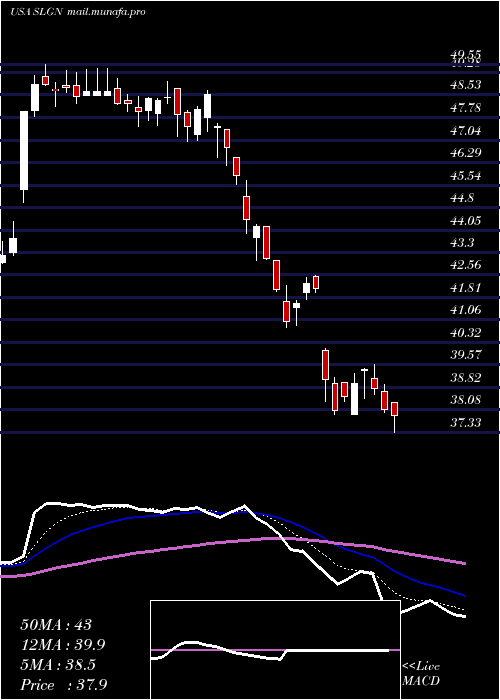Click the 46.29 price axis label
This screenshot has width=500, height=700.
pos(466,153)
